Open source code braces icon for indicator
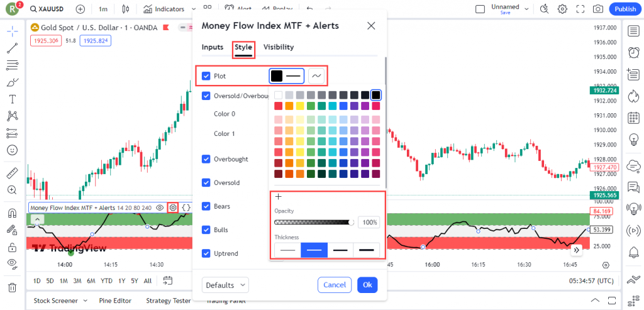Viewport: 644px width, 310px height. pos(186,208)
